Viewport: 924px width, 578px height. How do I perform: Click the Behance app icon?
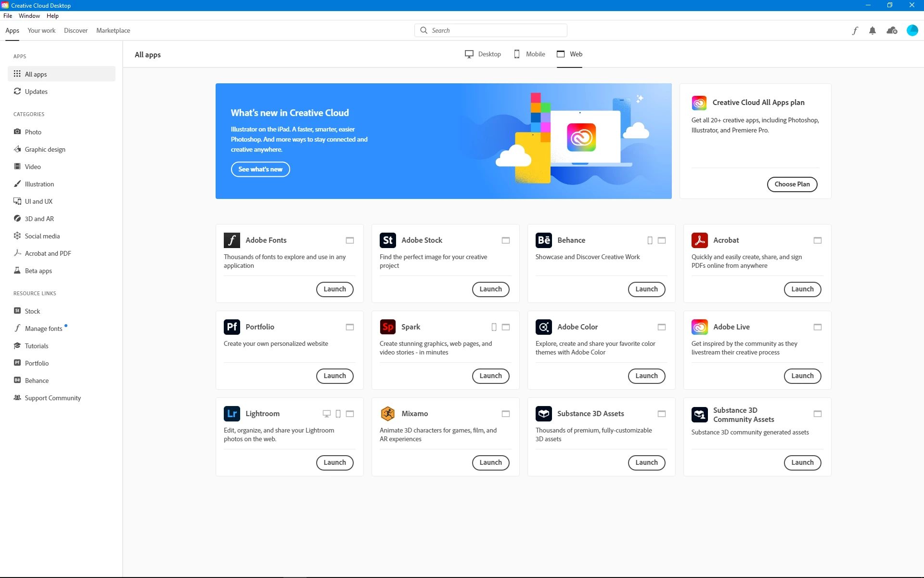pos(543,240)
